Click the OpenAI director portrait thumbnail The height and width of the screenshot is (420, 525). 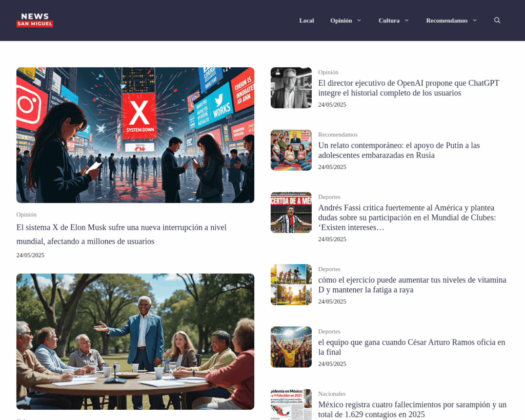(291, 88)
